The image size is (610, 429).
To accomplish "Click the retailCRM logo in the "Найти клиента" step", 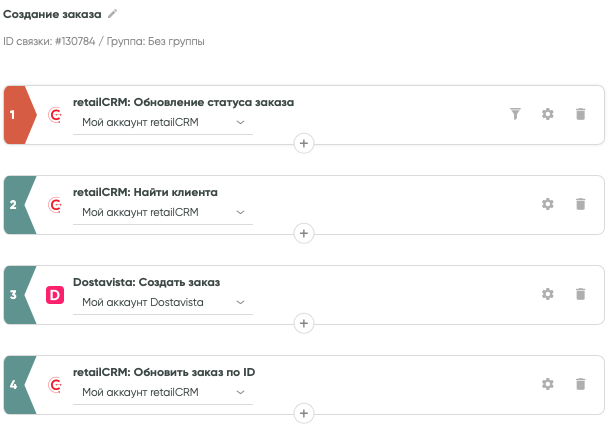I will click(x=55, y=205).
